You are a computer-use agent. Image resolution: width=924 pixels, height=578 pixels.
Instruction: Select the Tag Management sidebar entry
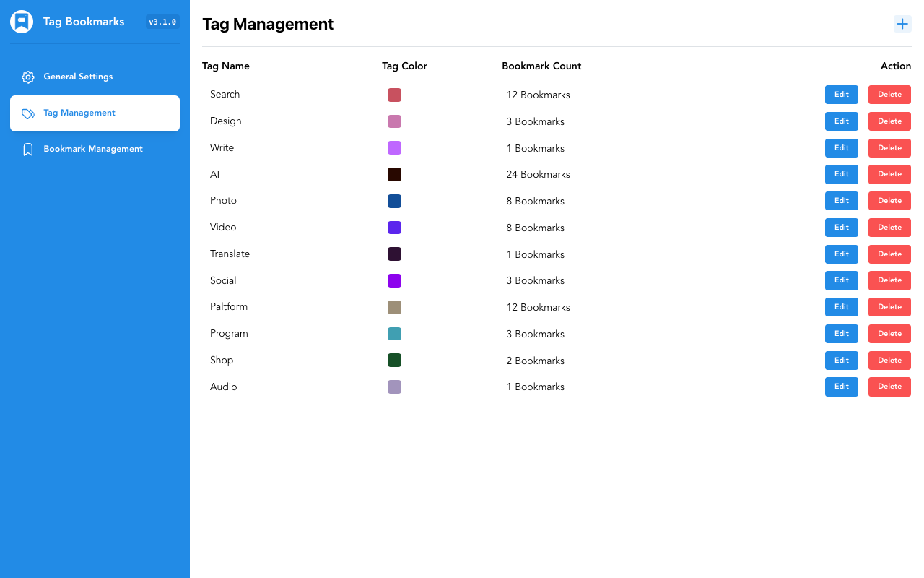(79, 113)
